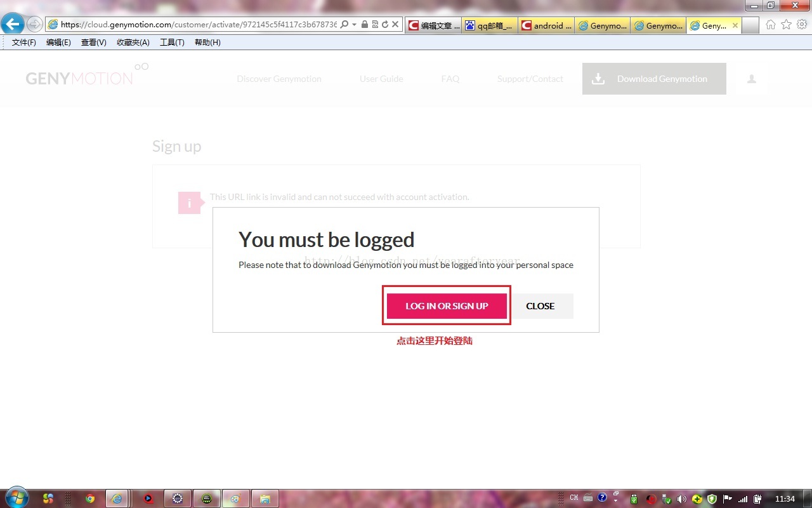812x508 pixels.
Task: Click the Show desktop strip beside clock
Action: click(x=808, y=498)
